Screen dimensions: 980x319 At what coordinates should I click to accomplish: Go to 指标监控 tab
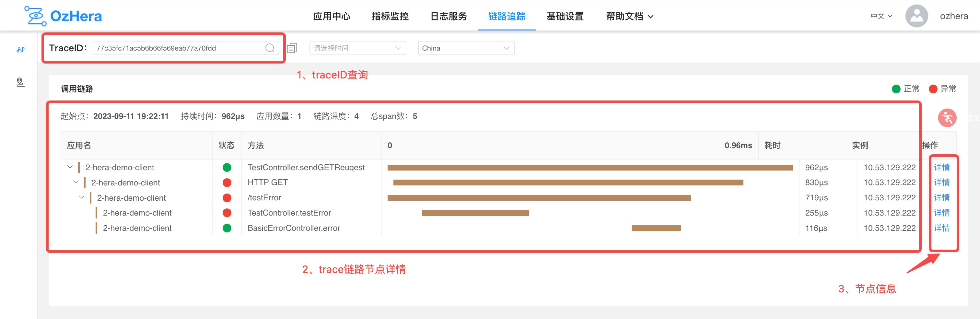click(390, 16)
